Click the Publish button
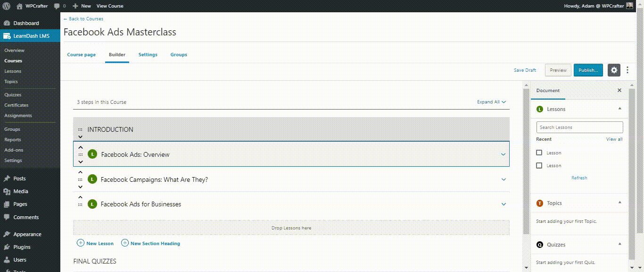 tap(588, 70)
